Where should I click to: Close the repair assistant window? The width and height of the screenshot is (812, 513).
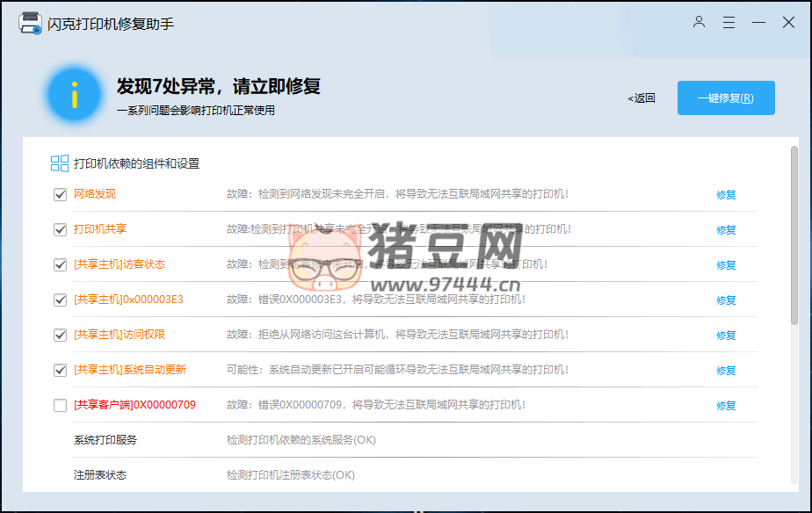coord(788,23)
